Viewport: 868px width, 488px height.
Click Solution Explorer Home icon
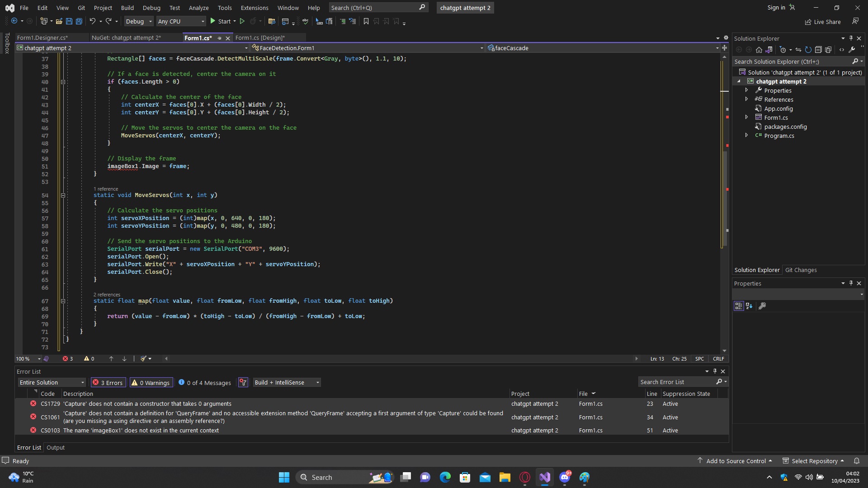[759, 50]
